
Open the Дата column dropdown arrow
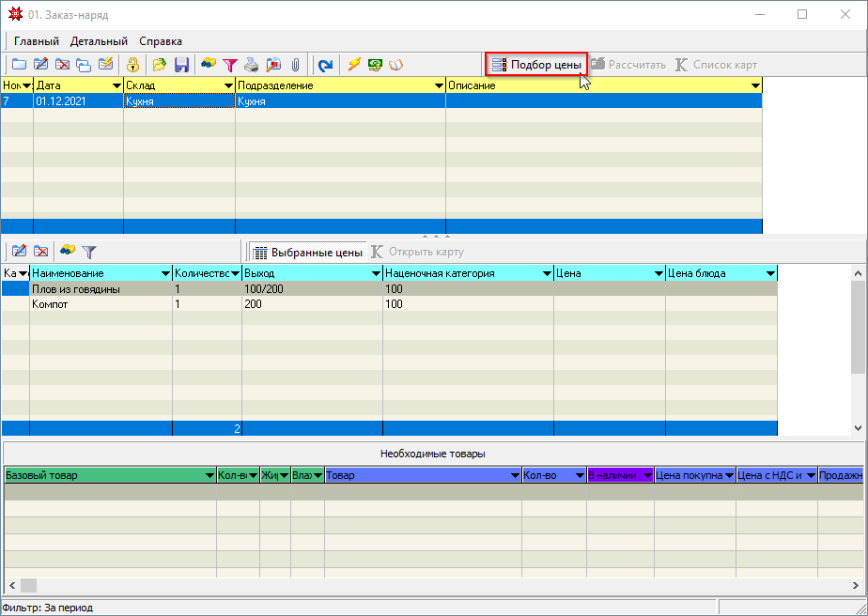[116, 85]
